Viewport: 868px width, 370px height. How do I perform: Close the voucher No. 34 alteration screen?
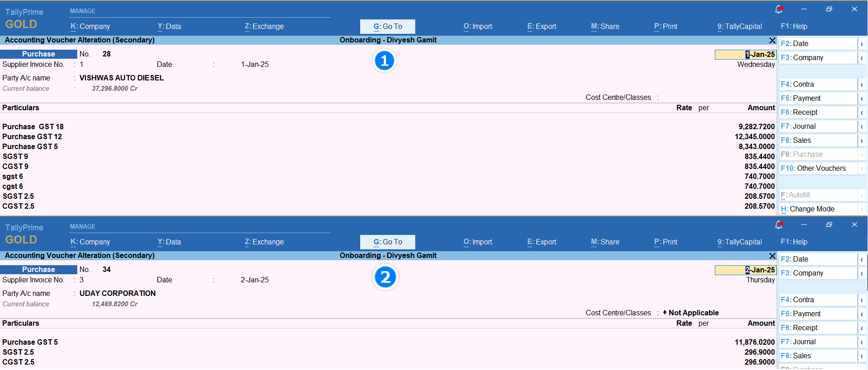(772, 256)
